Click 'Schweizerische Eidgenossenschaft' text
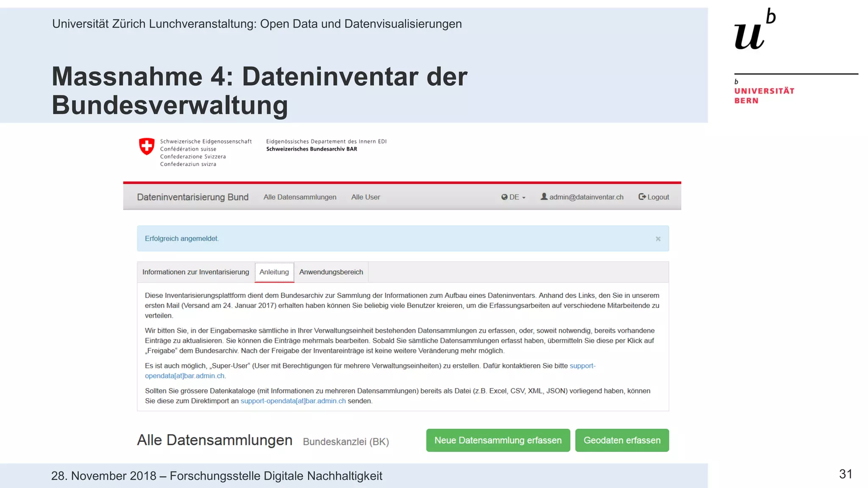Viewport: 868px width, 488px height. click(206, 141)
